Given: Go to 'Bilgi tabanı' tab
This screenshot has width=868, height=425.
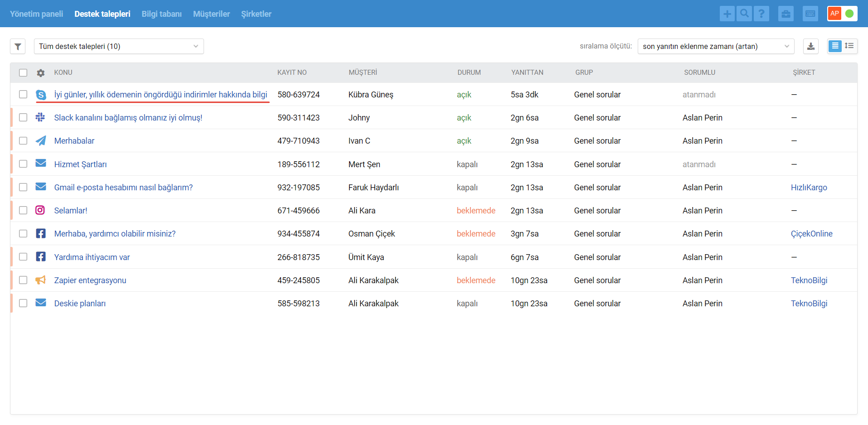Looking at the screenshot, I should pos(161,14).
